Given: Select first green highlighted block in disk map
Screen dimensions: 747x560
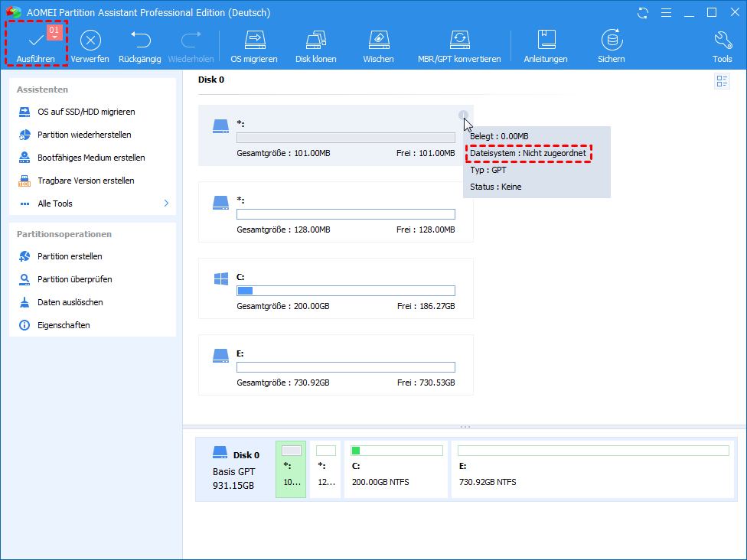Looking at the screenshot, I should 291,470.
